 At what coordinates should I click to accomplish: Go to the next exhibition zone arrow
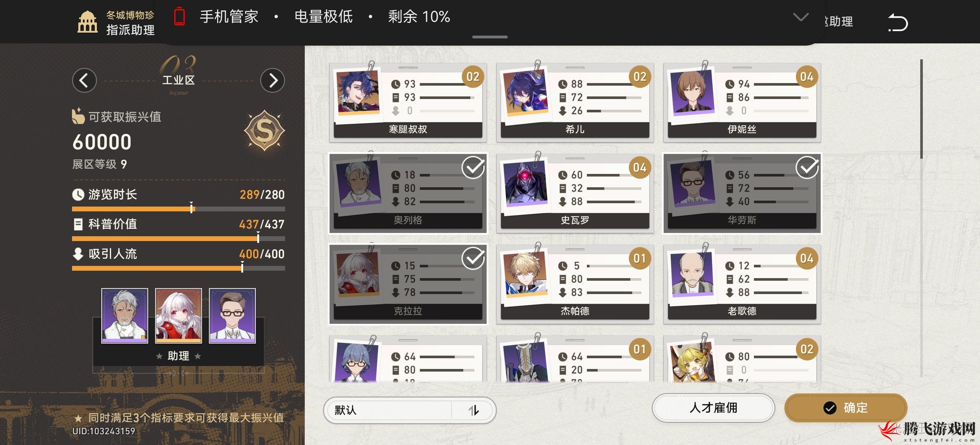click(x=272, y=80)
